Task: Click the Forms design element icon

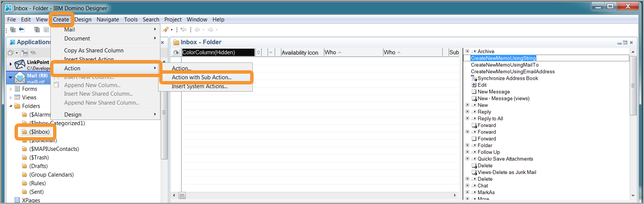Action: [x=18, y=89]
